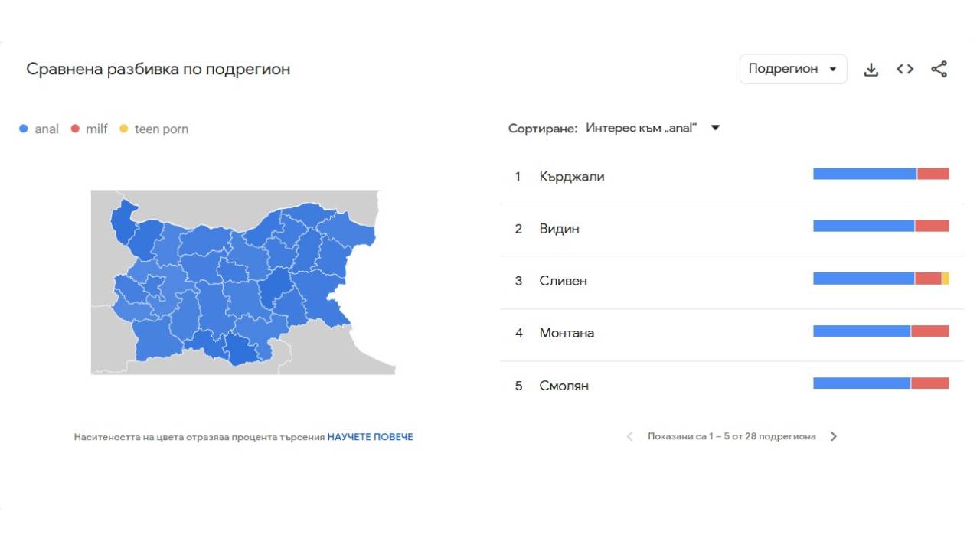Open the Подрегион view dropdown

[x=792, y=69]
